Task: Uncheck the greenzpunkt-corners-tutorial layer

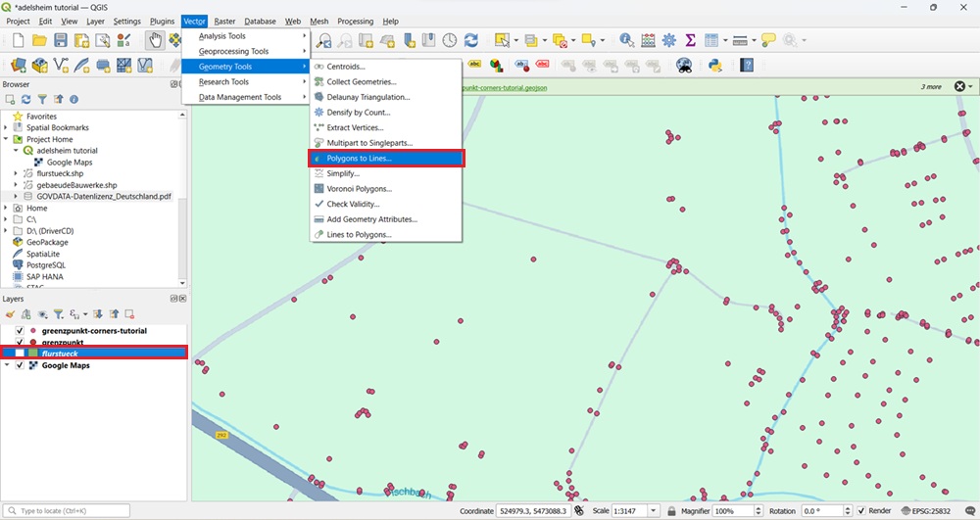Action: [20, 331]
